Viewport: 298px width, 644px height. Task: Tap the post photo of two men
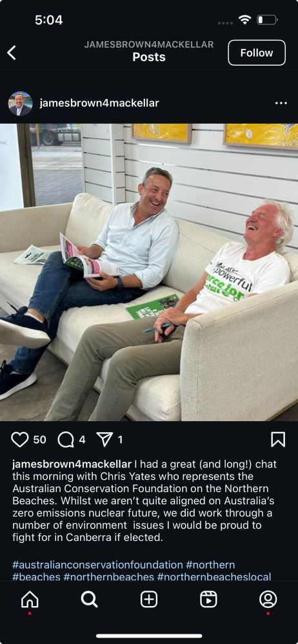click(x=149, y=272)
